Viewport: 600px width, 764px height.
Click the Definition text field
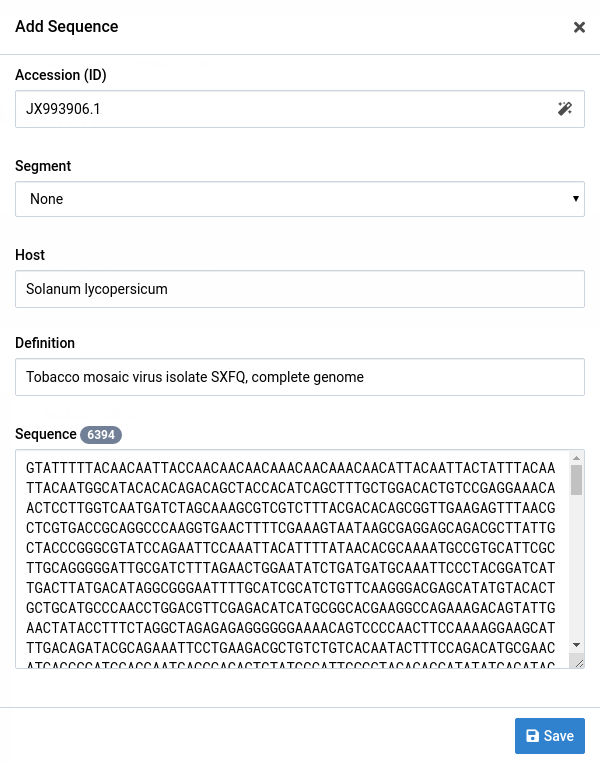point(299,377)
